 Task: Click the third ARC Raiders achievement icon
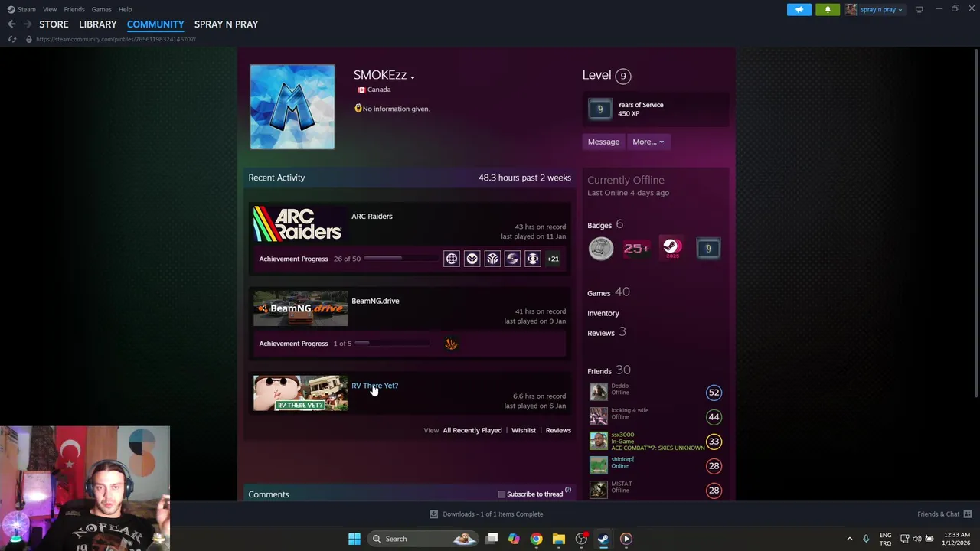[x=492, y=259]
